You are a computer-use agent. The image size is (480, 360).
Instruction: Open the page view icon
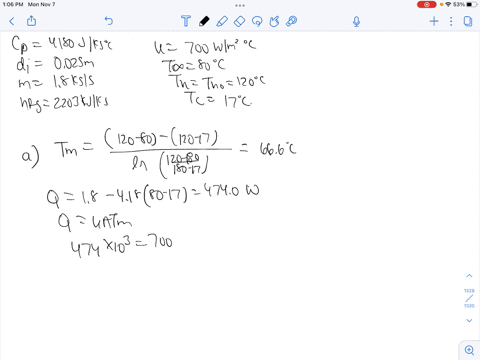click(468, 21)
